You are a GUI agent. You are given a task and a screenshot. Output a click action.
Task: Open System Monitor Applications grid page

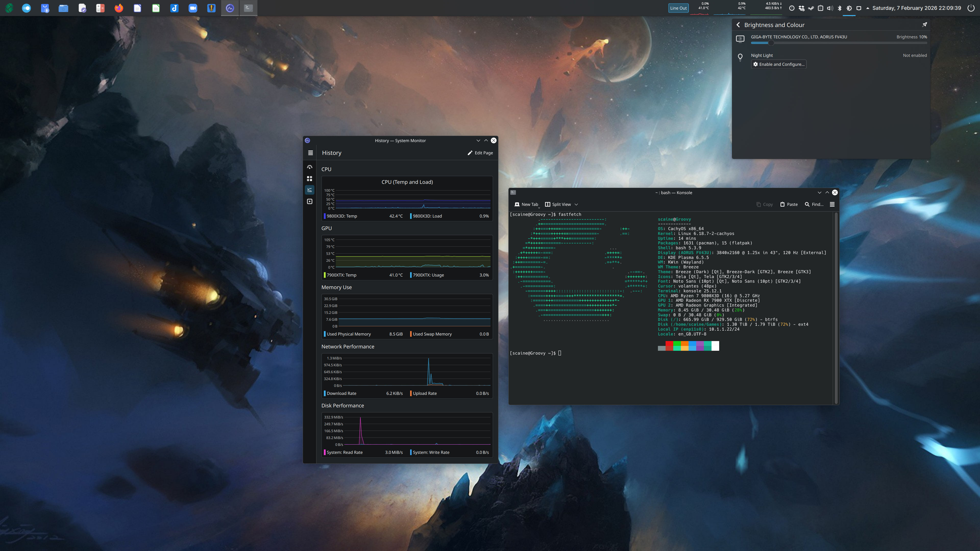click(310, 178)
